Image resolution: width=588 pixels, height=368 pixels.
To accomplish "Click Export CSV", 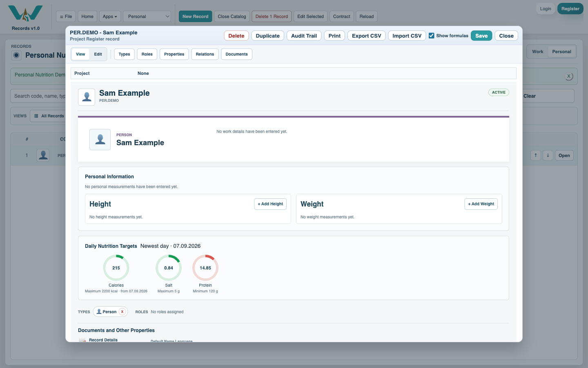I will (x=367, y=36).
